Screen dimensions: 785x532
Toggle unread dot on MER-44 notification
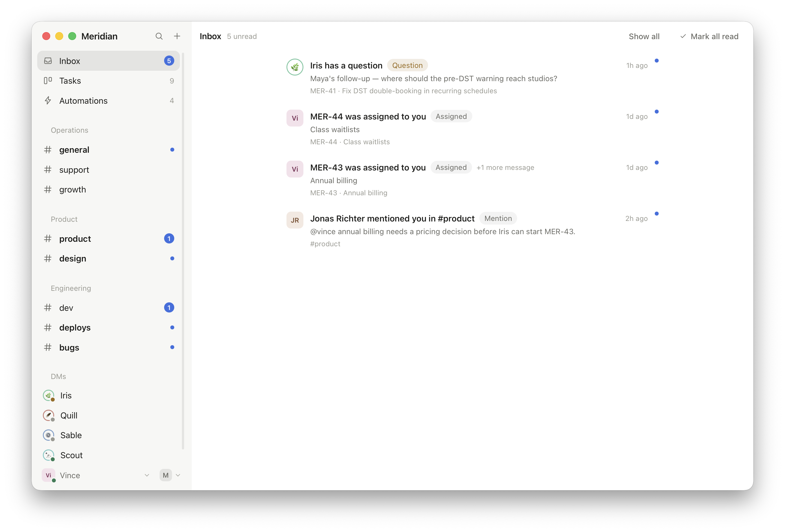point(657,112)
